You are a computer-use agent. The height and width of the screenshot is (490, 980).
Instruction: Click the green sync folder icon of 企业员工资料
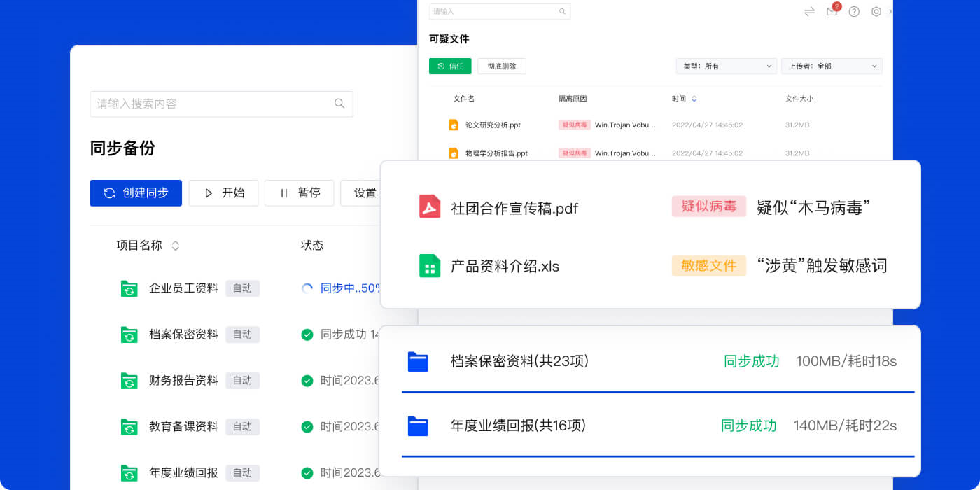[x=129, y=288]
